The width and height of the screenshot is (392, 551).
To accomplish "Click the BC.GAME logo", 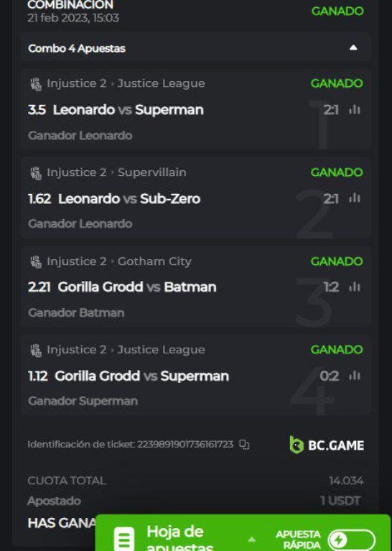I will (x=327, y=445).
